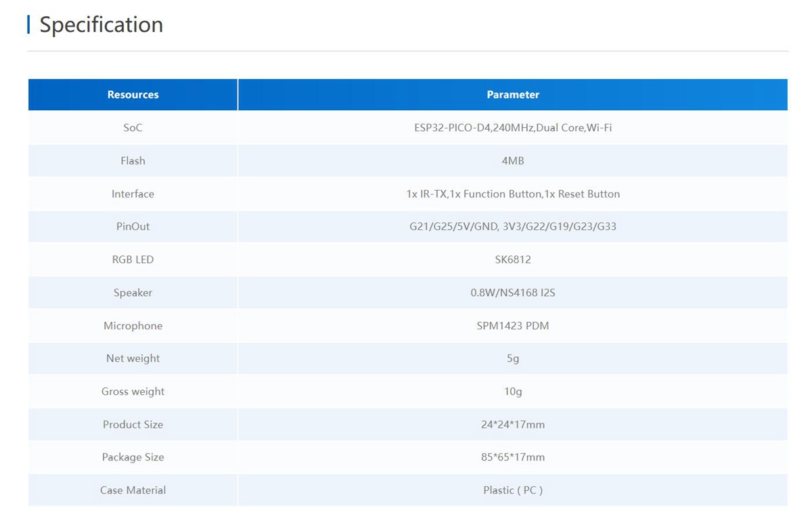
Task: Click the Specification section heading
Action: coord(101,25)
